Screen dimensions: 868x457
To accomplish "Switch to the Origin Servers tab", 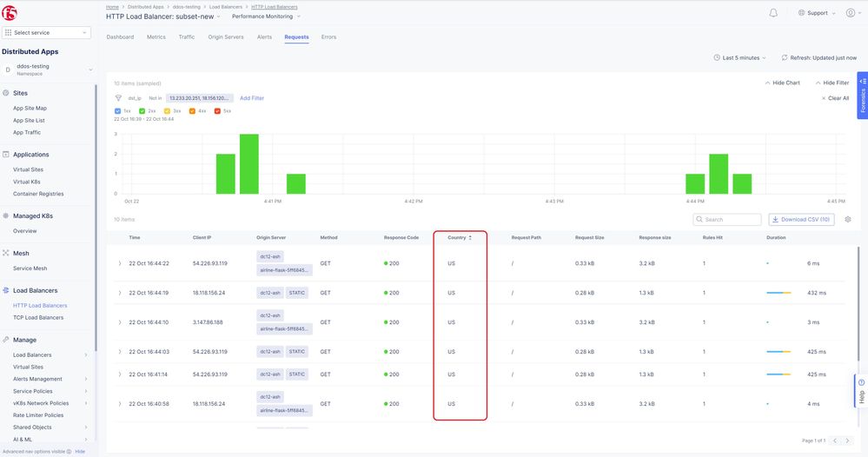I will pos(226,37).
